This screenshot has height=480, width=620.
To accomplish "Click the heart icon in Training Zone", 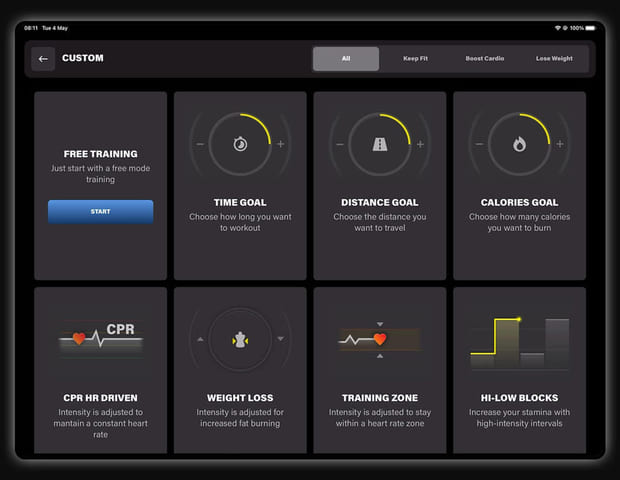I will tap(380, 339).
